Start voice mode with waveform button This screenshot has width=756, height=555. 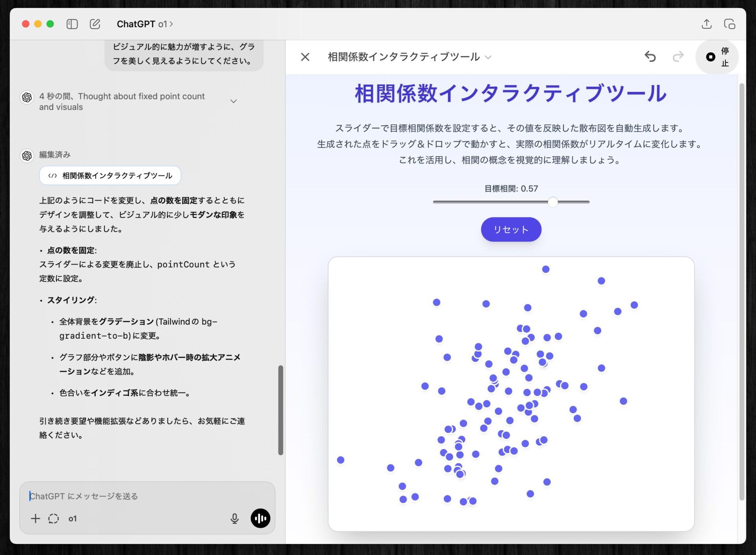260,518
